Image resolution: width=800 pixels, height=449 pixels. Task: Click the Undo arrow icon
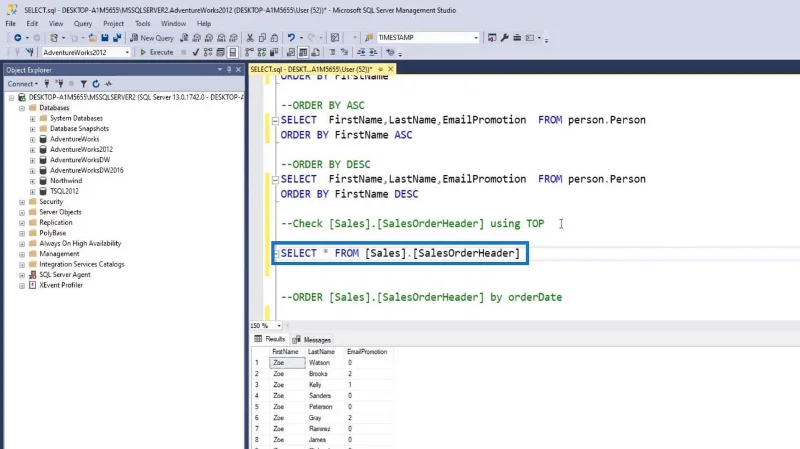(291, 38)
